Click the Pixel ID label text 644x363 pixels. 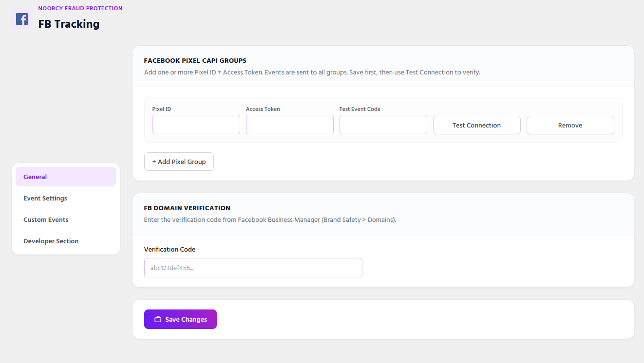162,109
